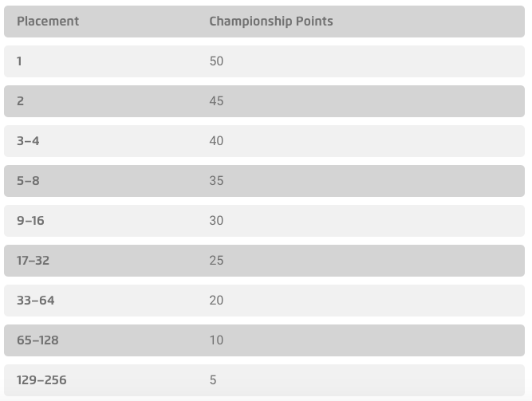Select the 9–16 placement cell
Screen dimensions: 532x401
30,221
